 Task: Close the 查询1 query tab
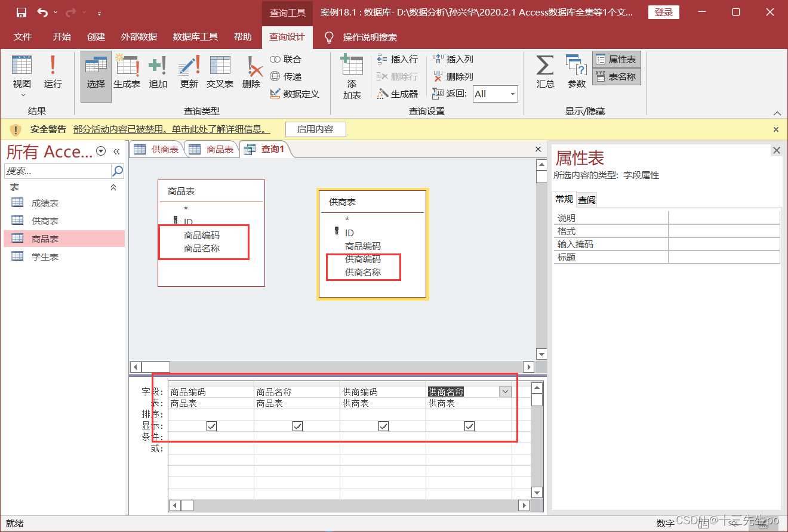(x=538, y=150)
